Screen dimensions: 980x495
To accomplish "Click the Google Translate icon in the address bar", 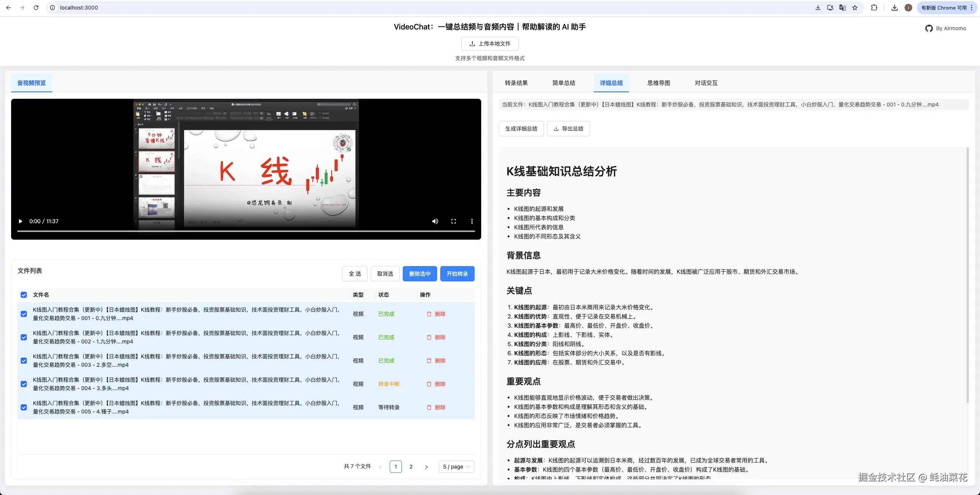I will pos(842,7).
